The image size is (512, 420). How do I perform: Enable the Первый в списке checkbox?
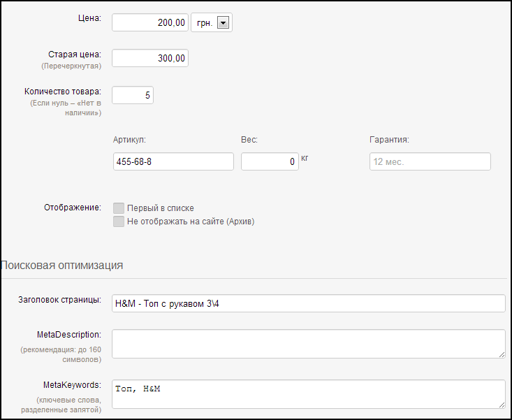(x=119, y=208)
